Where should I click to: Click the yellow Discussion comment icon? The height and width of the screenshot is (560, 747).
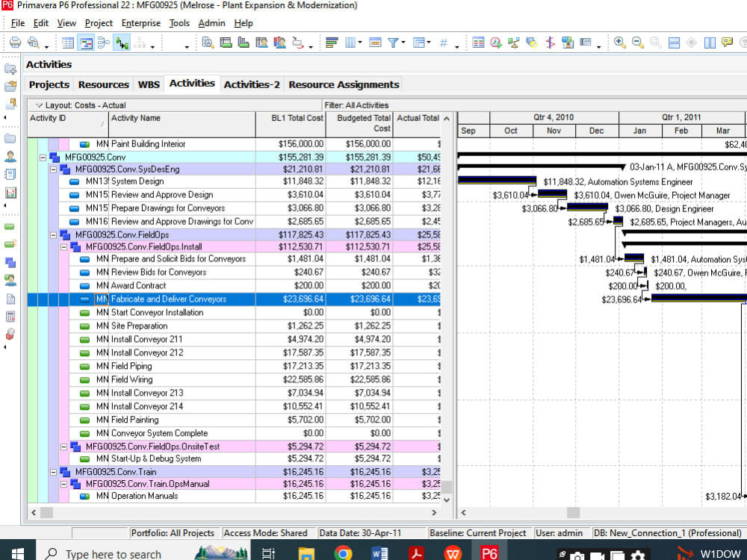pyautogui.click(x=727, y=43)
